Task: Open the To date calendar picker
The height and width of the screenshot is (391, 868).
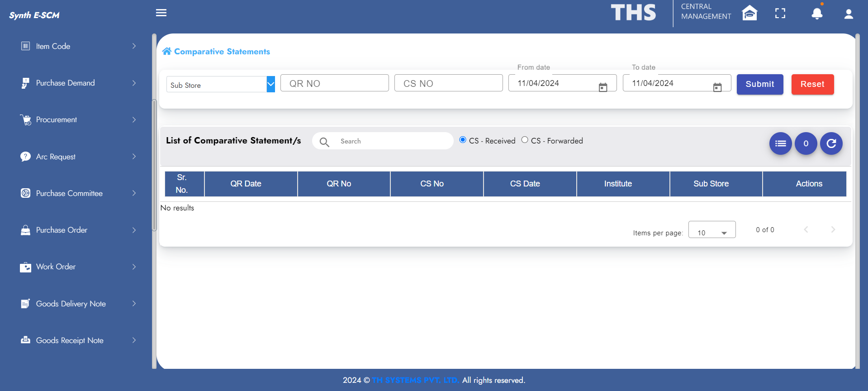Action: [717, 87]
